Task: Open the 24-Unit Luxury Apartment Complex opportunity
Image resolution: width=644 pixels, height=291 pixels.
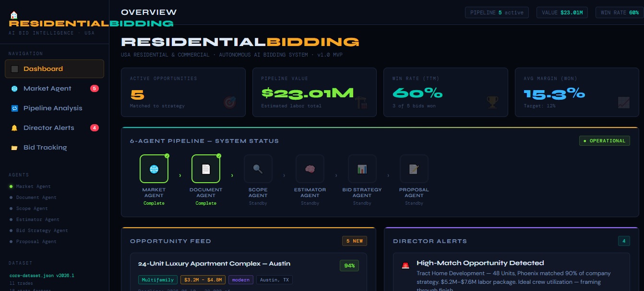Action: point(214,263)
